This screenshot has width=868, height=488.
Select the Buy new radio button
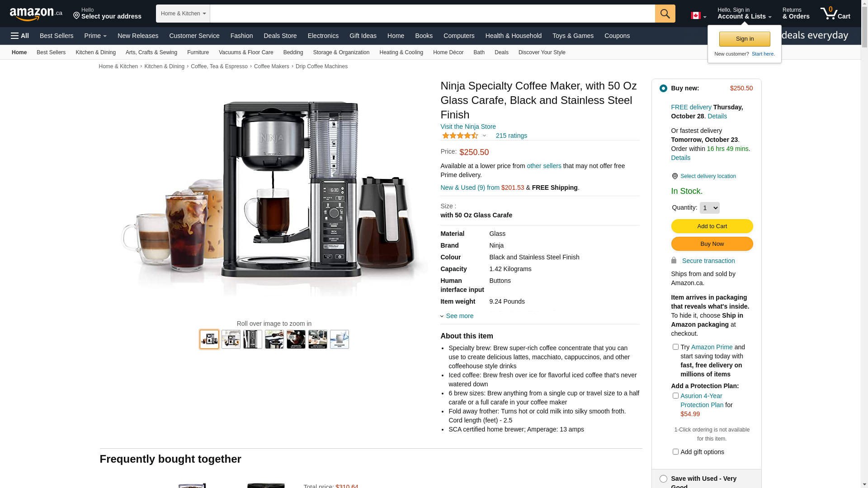coord(663,89)
